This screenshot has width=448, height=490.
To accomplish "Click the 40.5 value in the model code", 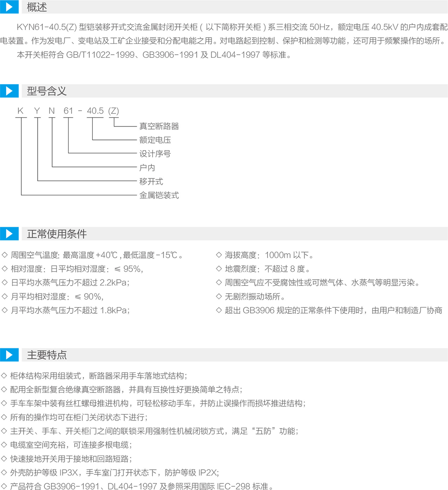I will [95, 111].
